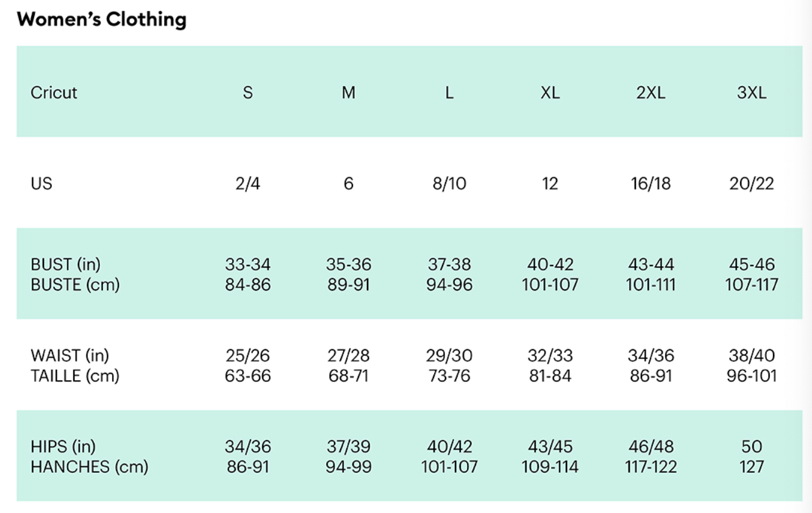
Task: Click the US size 8/10 cell
Action: point(449,183)
